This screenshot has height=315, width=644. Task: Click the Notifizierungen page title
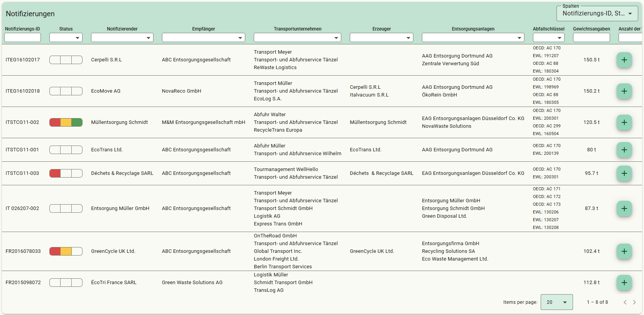30,14
